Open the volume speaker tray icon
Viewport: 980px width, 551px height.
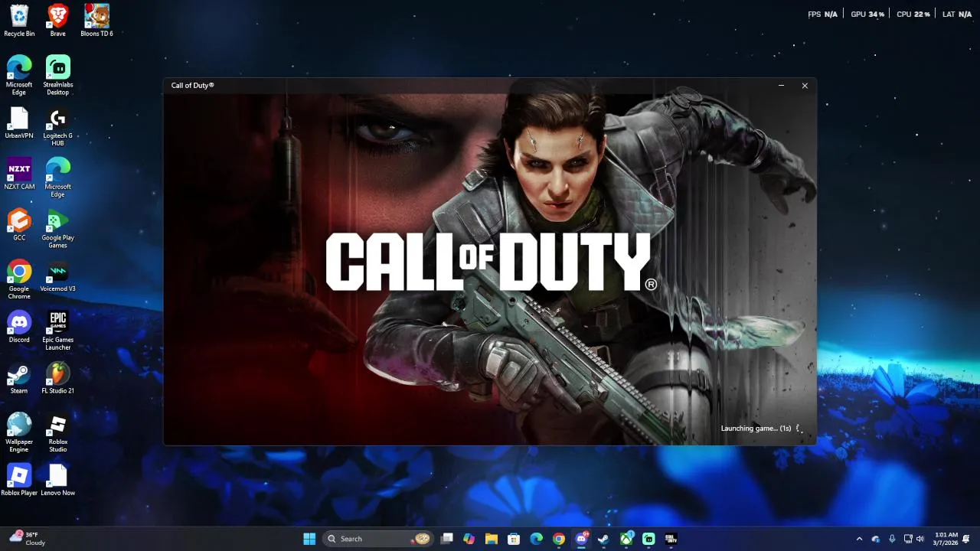coord(920,539)
